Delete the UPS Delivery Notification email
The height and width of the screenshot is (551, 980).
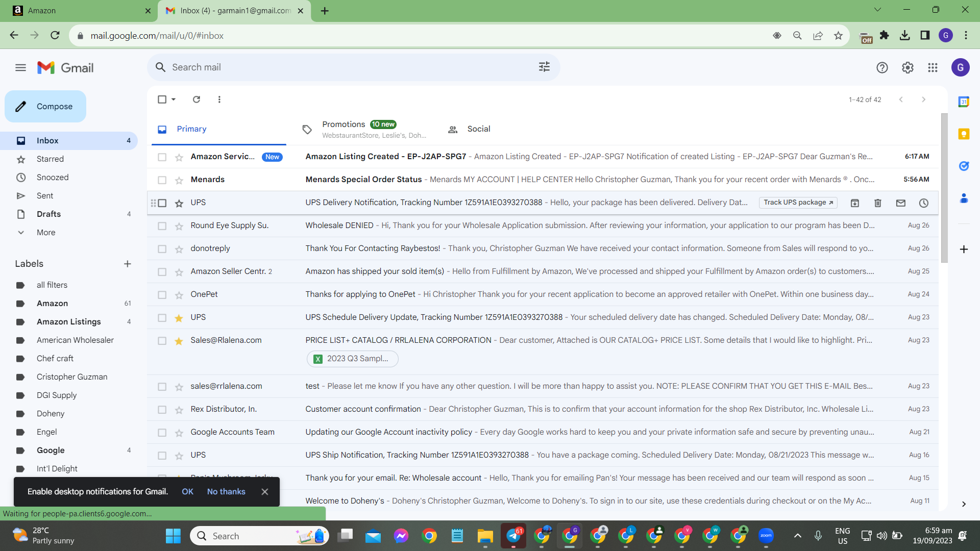tap(878, 203)
